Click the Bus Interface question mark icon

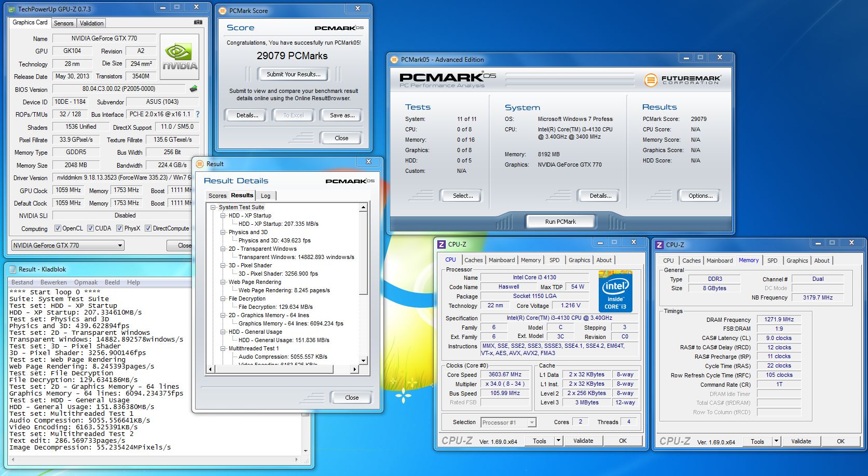point(197,114)
